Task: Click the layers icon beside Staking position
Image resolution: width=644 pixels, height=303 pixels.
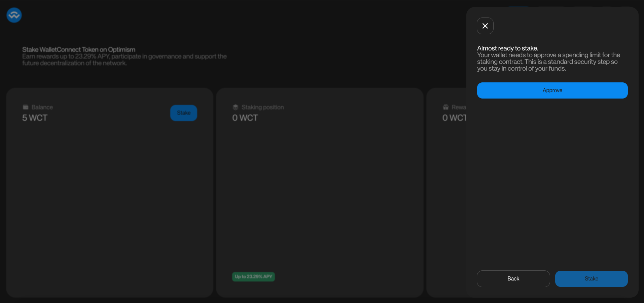Action: coord(236,107)
